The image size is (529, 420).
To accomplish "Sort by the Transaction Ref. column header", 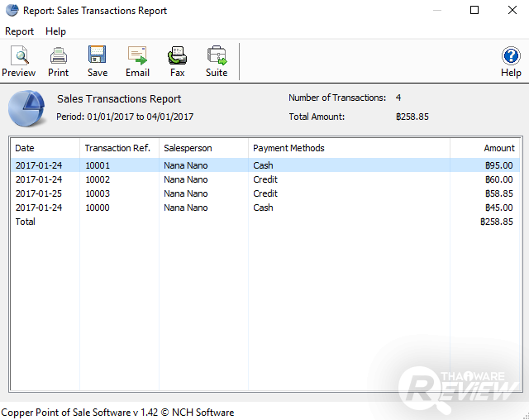I will coord(118,148).
